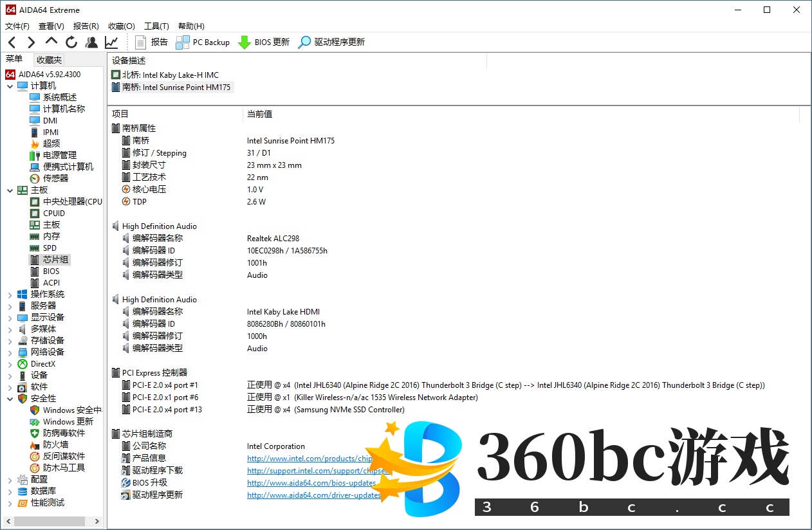Click the BIOS 更新 green arrow button
Screen dimensions: 812x530
coord(264,42)
